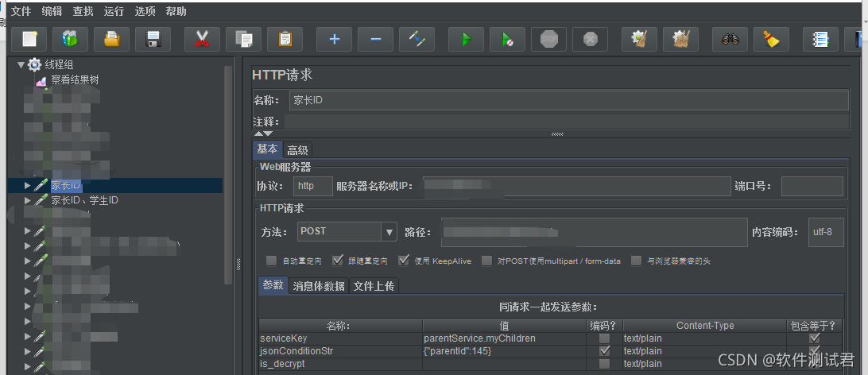
Task: Open the 方法 POST dropdown
Action: 389,232
